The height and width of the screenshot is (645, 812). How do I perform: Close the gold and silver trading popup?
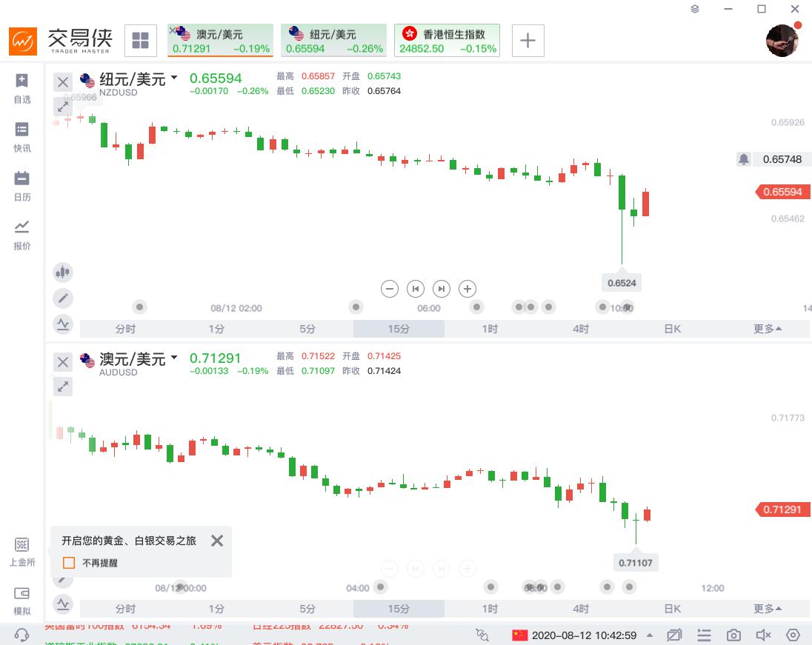[x=217, y=541]
